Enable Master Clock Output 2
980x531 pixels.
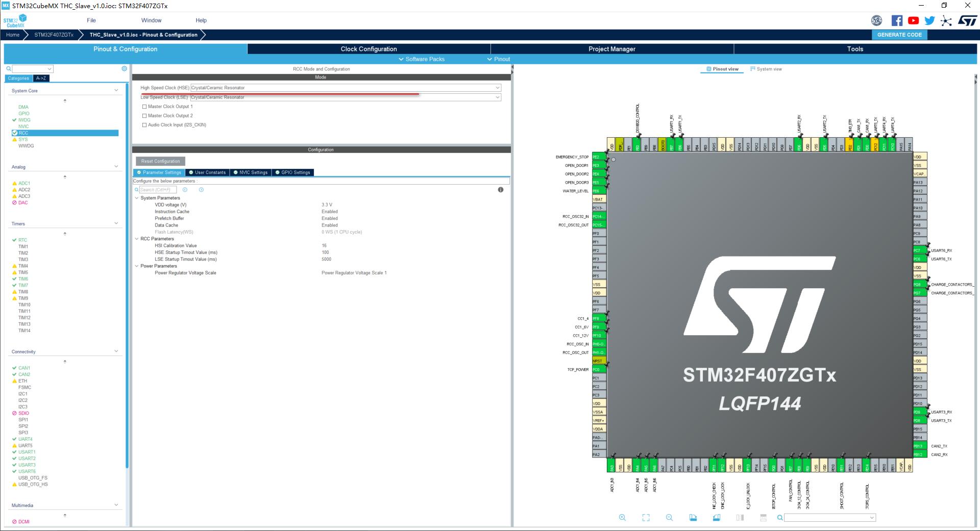click(x=144, y=116)
